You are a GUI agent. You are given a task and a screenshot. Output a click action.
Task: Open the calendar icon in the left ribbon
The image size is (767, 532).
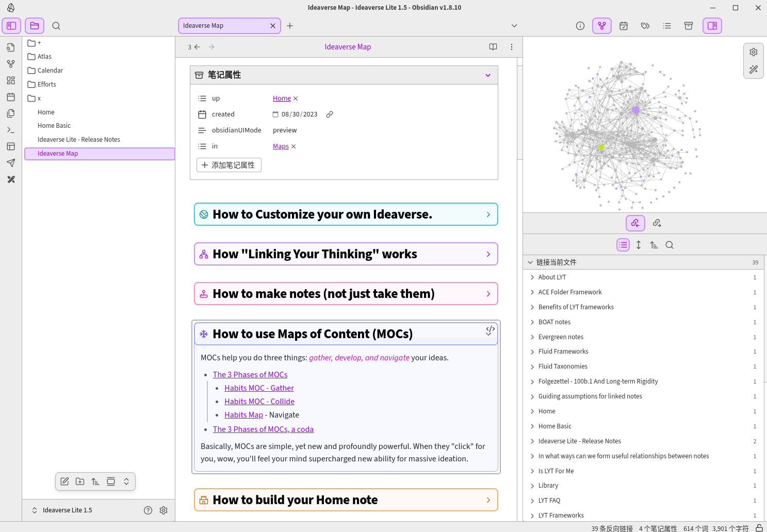pos(11,97)
